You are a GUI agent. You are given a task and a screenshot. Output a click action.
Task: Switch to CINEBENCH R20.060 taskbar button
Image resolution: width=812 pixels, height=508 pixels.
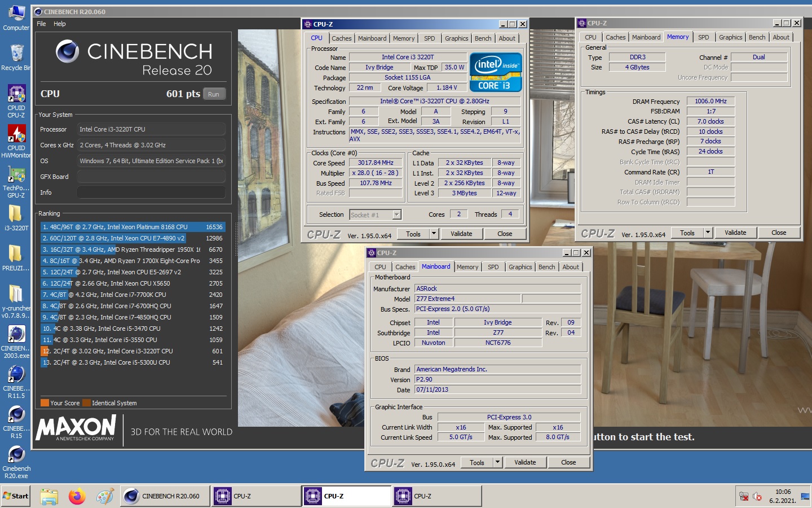point(165,496)
